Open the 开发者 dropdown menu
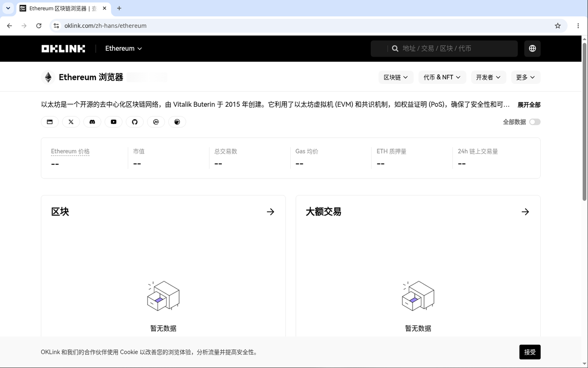This screenshot has height=368, width=588. [x=488, y=77]
